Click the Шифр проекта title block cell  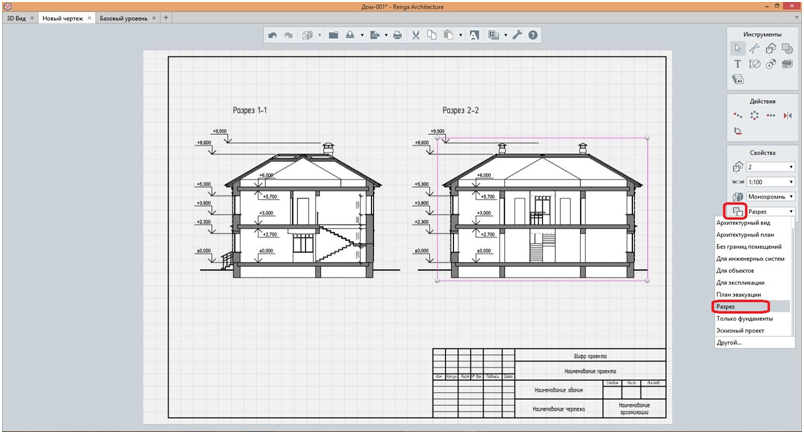pyautogui.click(x=590, y=356)
